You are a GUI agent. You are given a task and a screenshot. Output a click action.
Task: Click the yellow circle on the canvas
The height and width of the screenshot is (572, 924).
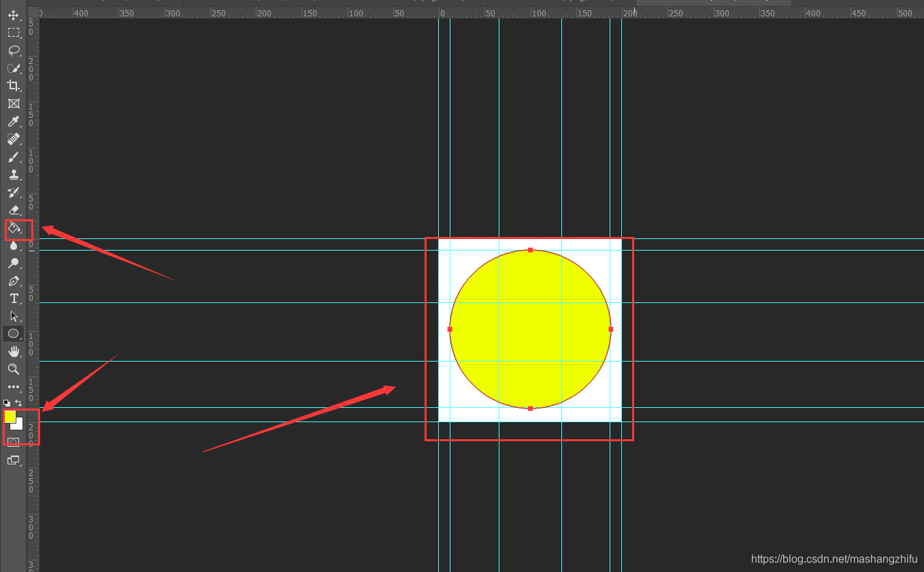(x=530, y=329)
